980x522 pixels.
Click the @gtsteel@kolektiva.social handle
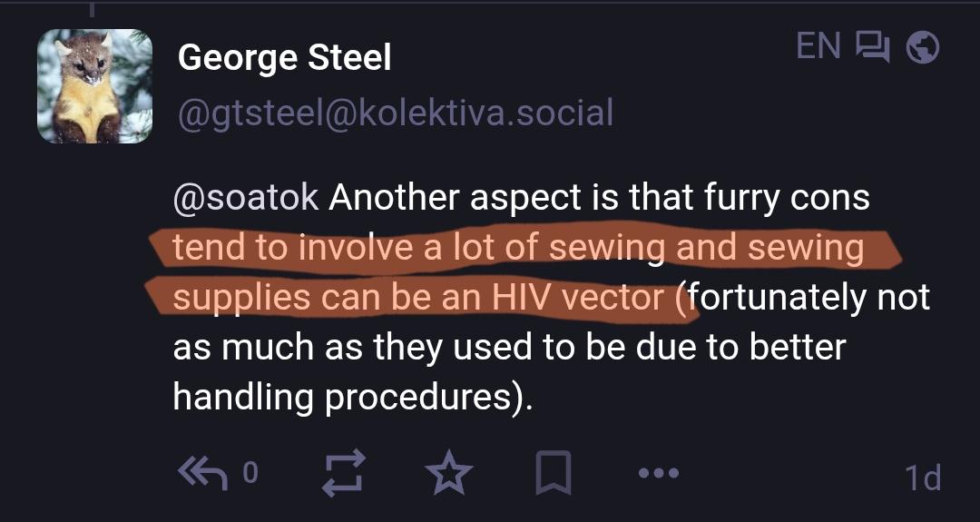pos(396,113)
